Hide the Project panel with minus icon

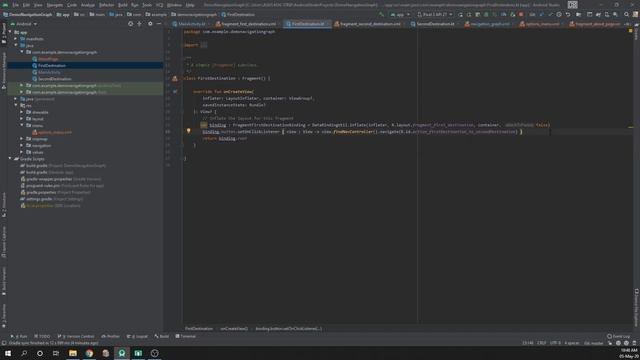[159, 24]
